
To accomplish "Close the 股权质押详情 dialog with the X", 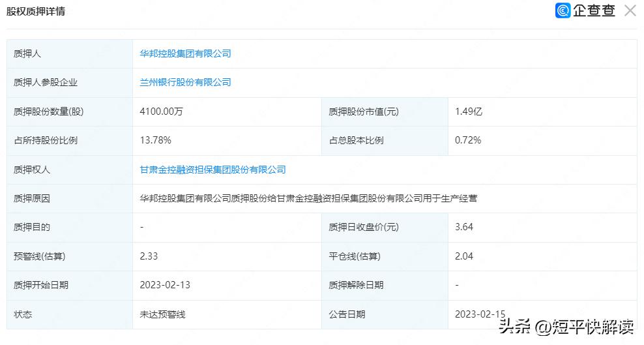I will (630, 10).
